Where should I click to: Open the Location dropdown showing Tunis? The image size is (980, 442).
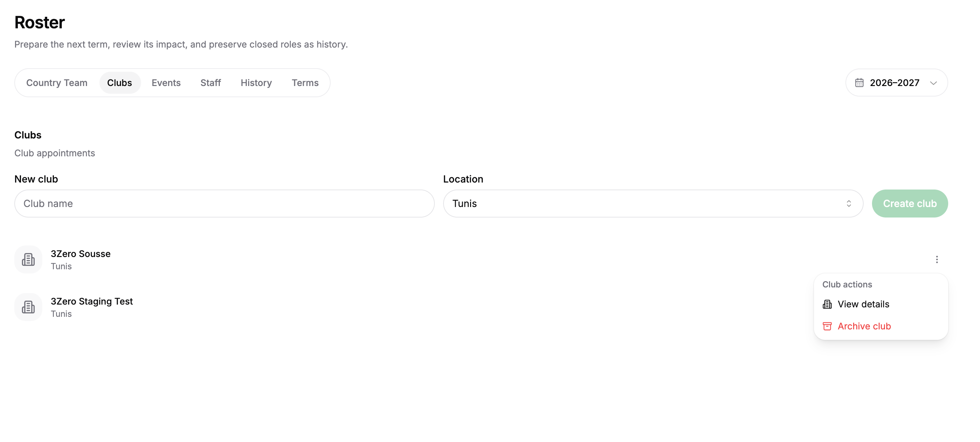click(x=653, y=204)
